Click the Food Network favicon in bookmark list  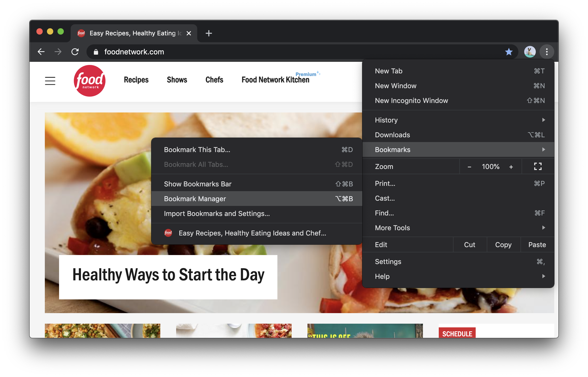tap(168, 233)
